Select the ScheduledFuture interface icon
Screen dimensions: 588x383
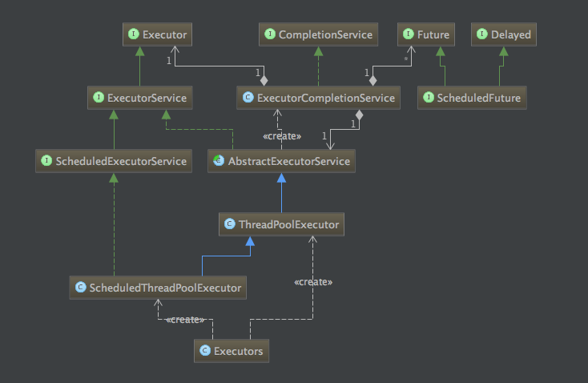429,98
